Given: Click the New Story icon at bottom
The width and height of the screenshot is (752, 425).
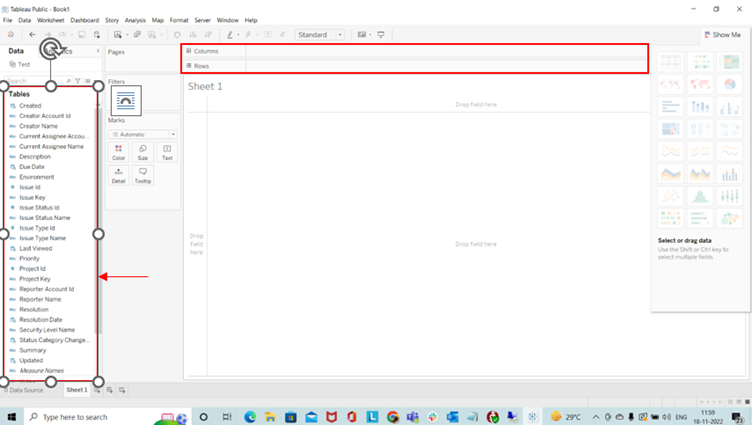Looking at the screenshot, I should [122, 390].
